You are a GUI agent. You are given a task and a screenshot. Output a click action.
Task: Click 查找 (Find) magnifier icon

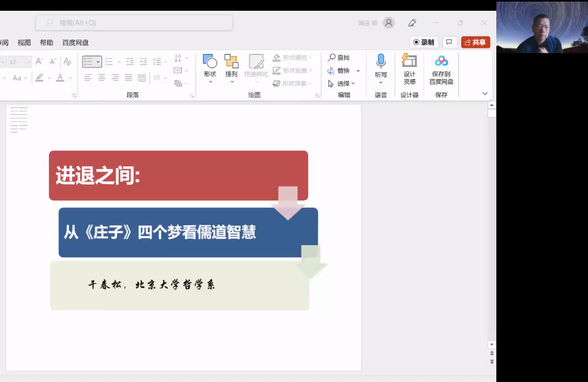click(x=332, y=58)
